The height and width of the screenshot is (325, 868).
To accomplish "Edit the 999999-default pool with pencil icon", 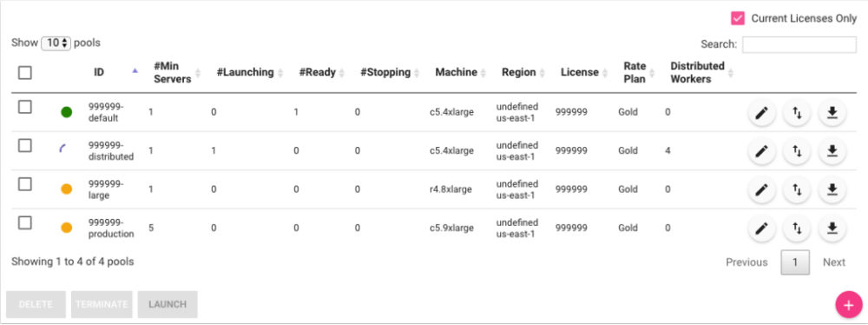I will (x=762, y=113).
